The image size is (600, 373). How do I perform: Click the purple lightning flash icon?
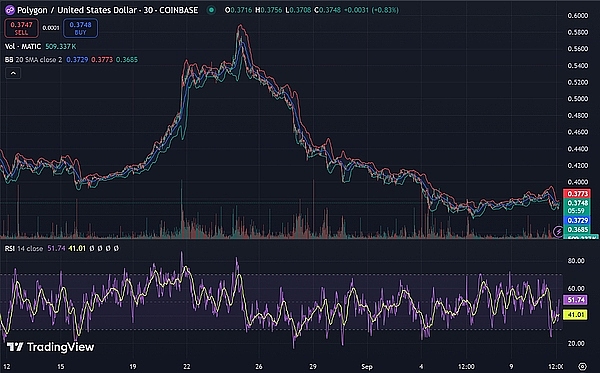pos(558,231)
